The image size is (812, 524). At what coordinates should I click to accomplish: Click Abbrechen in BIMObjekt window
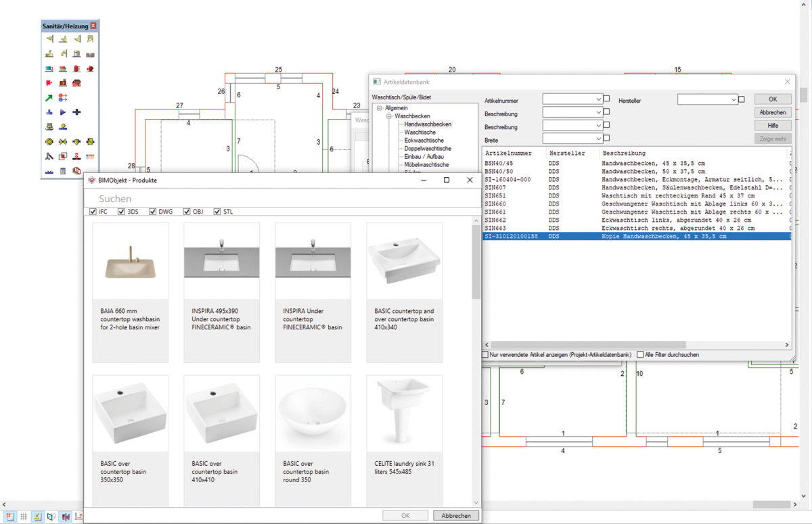click(x=456, y=515)
